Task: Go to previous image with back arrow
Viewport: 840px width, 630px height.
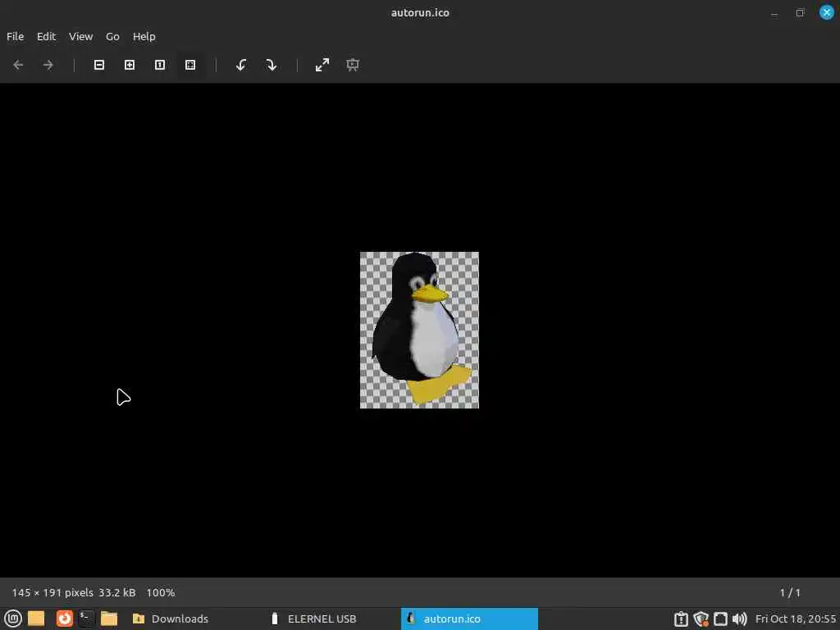Action: pos(18,65)
